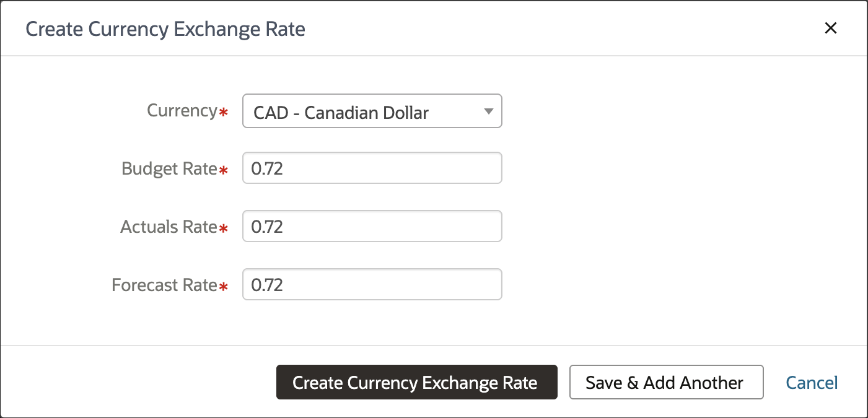Screen dimensions: 868x418
Task: Select the Budget Rate field label
Action: 170,168
